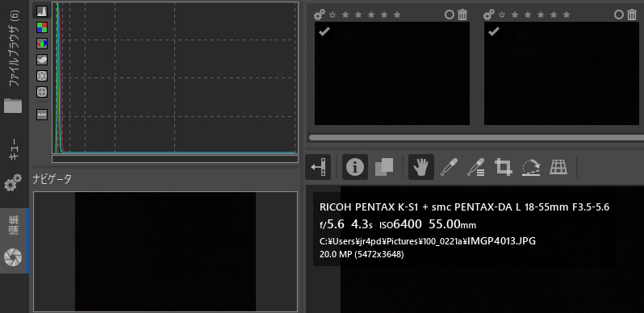Select the standard histogram display type
Image resolution: width=644 pixels, height=313 pixels.
(x=42, y=11)
